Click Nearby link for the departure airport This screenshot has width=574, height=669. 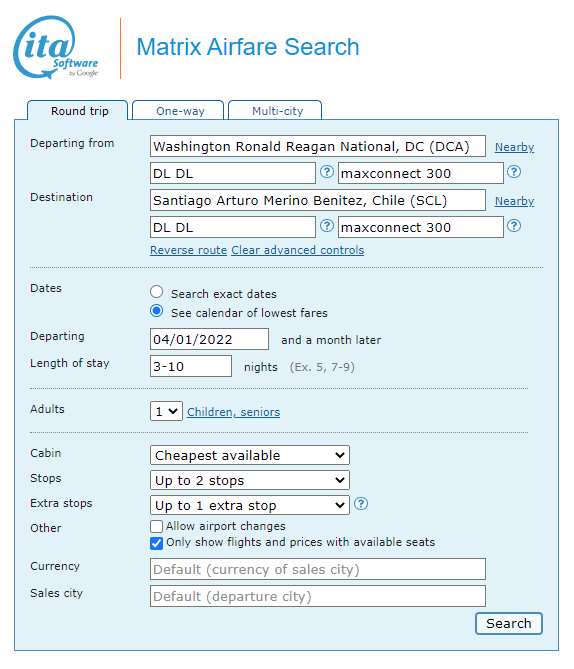(514, 147)
